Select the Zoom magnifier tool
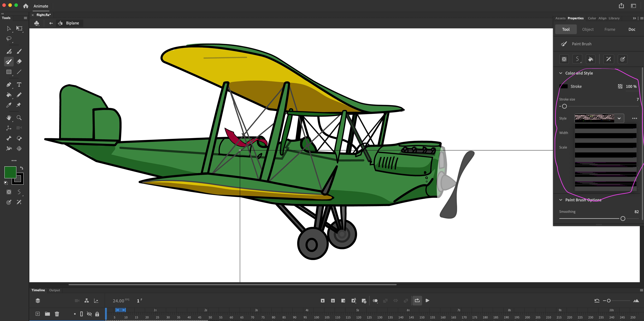Screen dimensions: 644x321 (x=19, y=118)
